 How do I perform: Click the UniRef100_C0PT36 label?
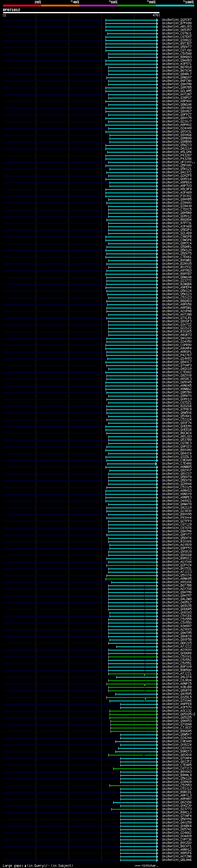point(176,839)
